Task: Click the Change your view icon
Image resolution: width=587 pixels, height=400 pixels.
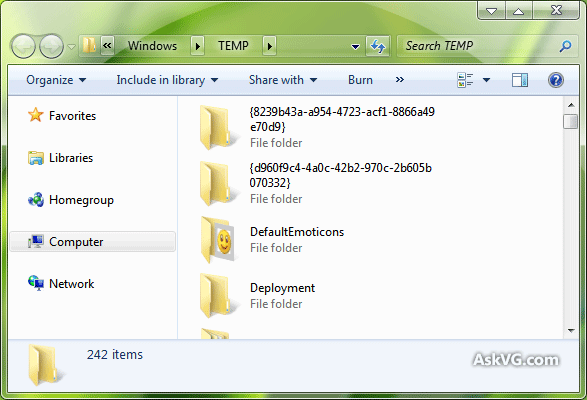Action: point(465,80)
